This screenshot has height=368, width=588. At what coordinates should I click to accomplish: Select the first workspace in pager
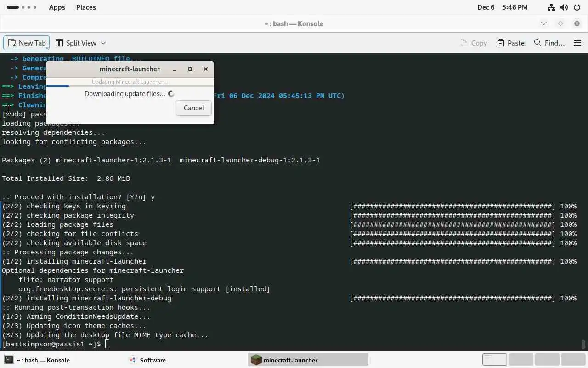[494, 360]
